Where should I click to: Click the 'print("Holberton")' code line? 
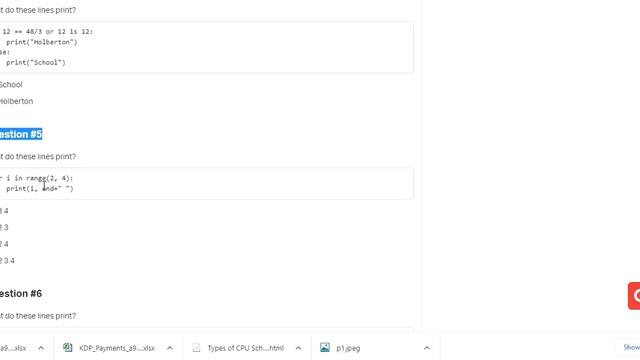pyautogui.click(x=42, y=42)
